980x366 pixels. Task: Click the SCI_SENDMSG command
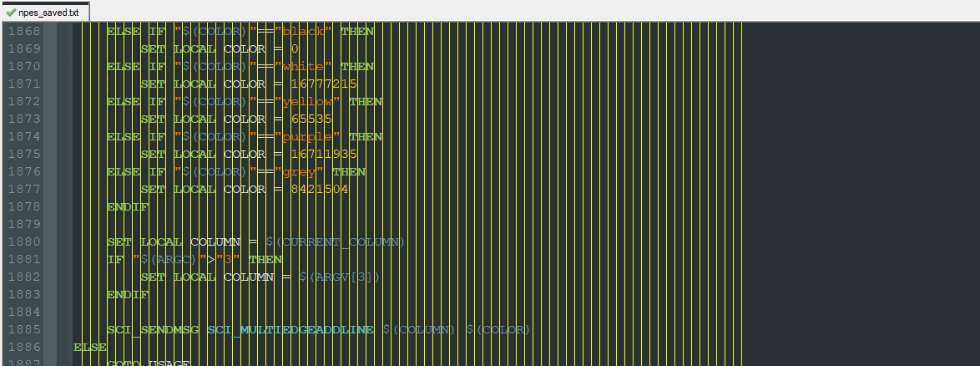click(x=153, y=329)
